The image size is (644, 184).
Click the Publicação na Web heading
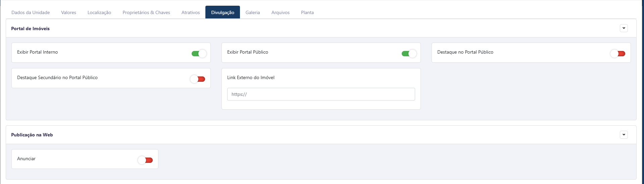tap(32, 135)
